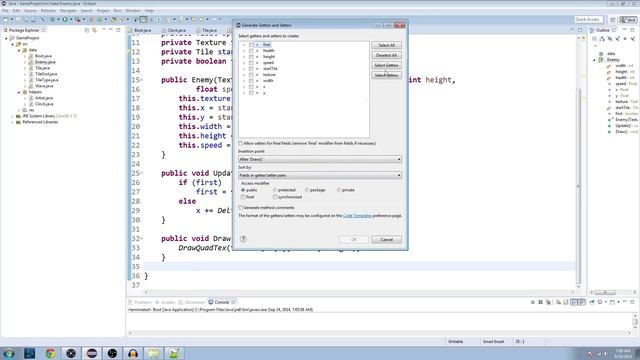Click Remove Launch icon in Console toolbar
640x360 pixels.
pyautogui.click(x=540, y=302)
